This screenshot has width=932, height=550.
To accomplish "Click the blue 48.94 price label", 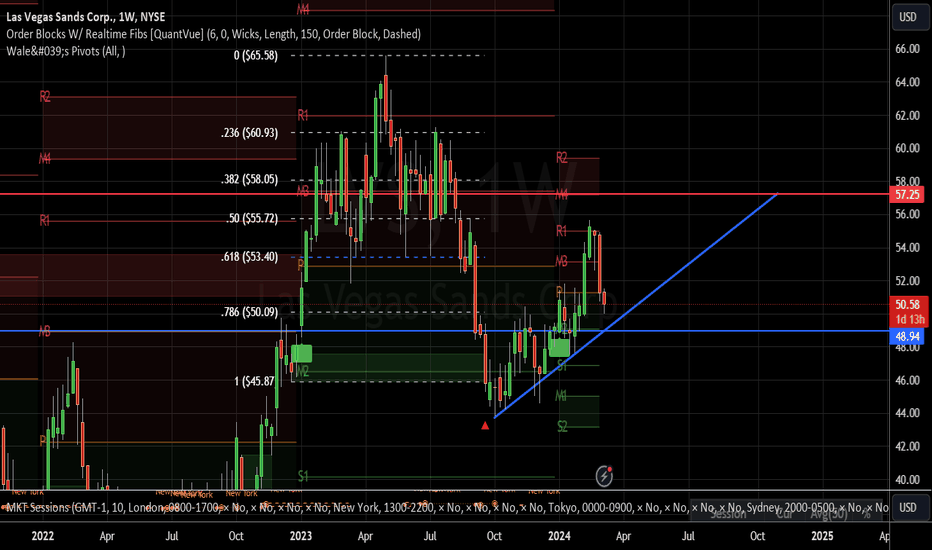I will coord(907,337).
